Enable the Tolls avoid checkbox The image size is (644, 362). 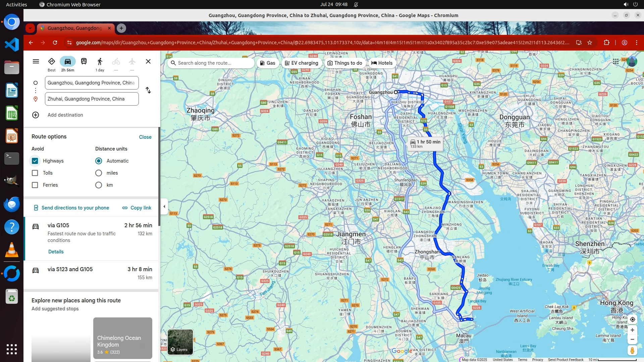(x=35, y=173)
